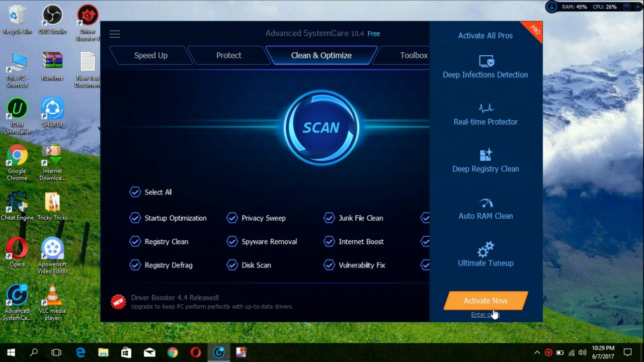Select the Runtime archive desktop icon
Image resolution: width=644 pixels, height=362 pixels.
pos(52,66)
